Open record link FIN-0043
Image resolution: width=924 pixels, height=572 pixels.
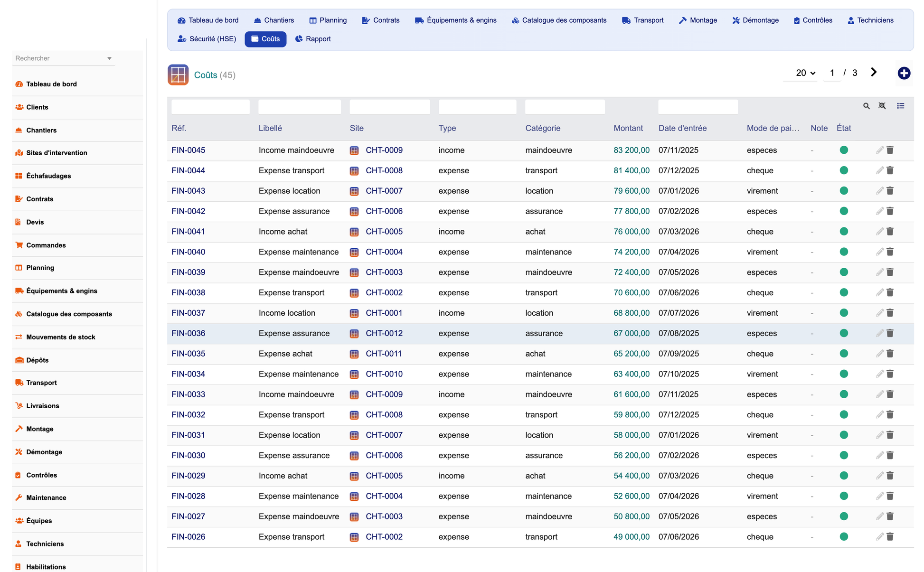point(189,191)
